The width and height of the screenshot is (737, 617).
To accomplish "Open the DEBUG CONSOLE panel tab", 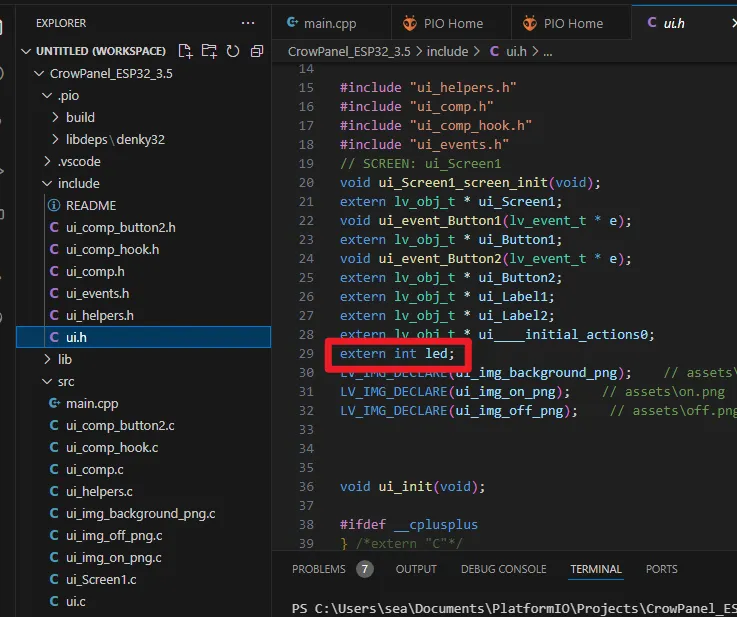I will (x=503, y=569).
